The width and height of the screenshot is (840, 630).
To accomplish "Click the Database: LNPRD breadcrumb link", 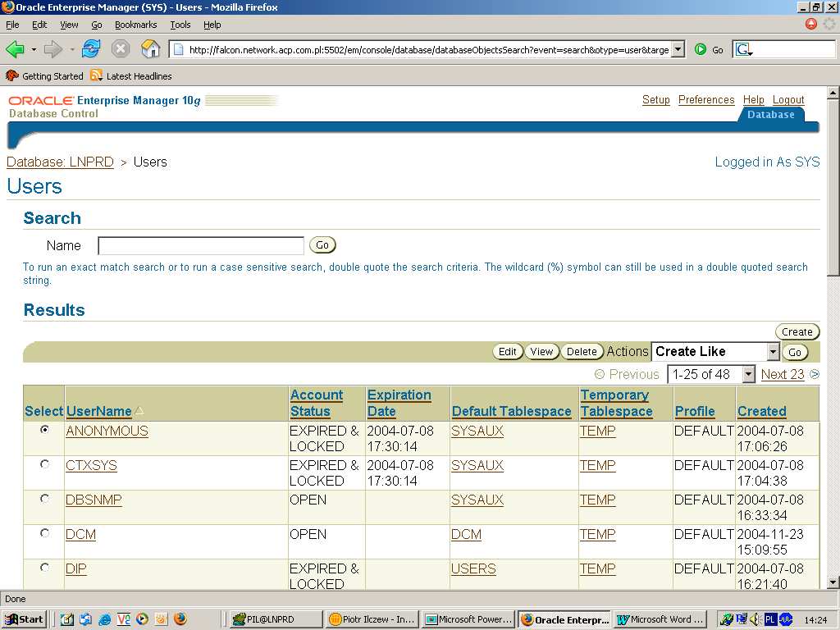I will coord(60,162).
